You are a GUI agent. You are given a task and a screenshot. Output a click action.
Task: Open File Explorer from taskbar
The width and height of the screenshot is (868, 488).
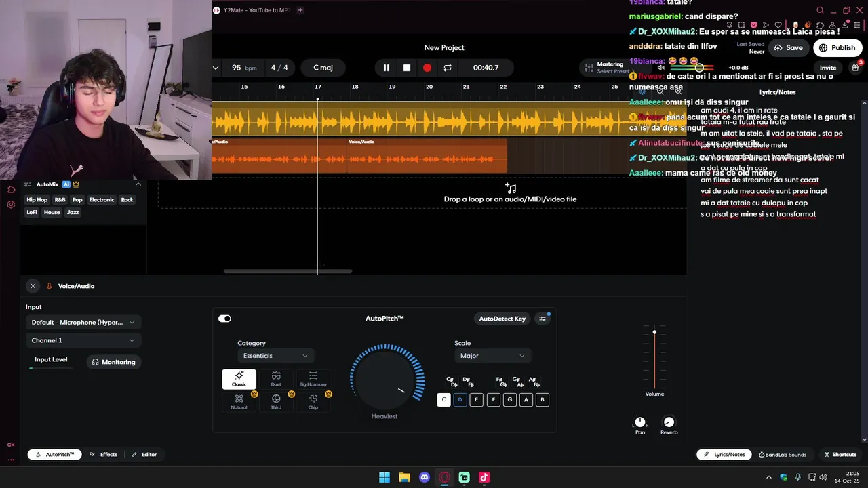404,477
